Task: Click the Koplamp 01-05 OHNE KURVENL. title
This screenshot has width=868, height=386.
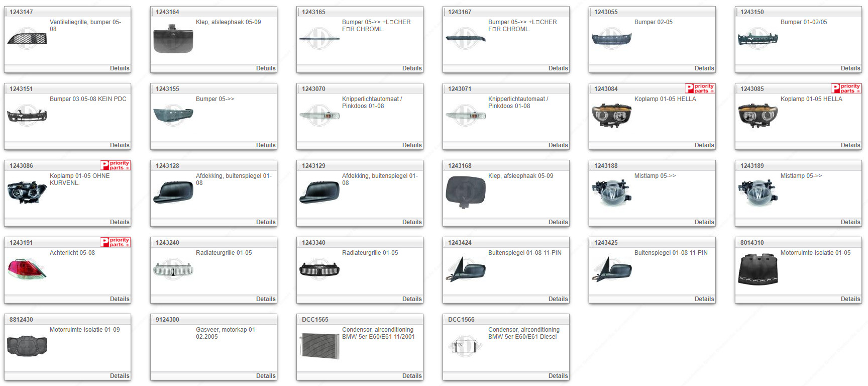Action: click(x=79, y=179)
